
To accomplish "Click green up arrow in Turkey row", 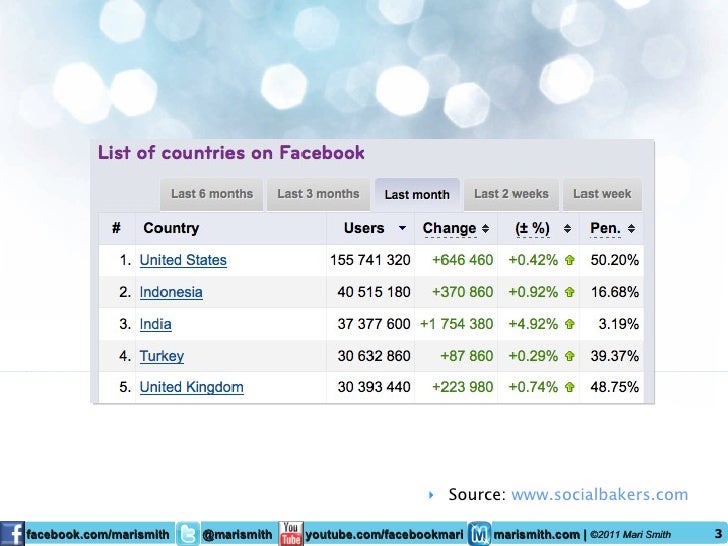I will pos(570,356).
